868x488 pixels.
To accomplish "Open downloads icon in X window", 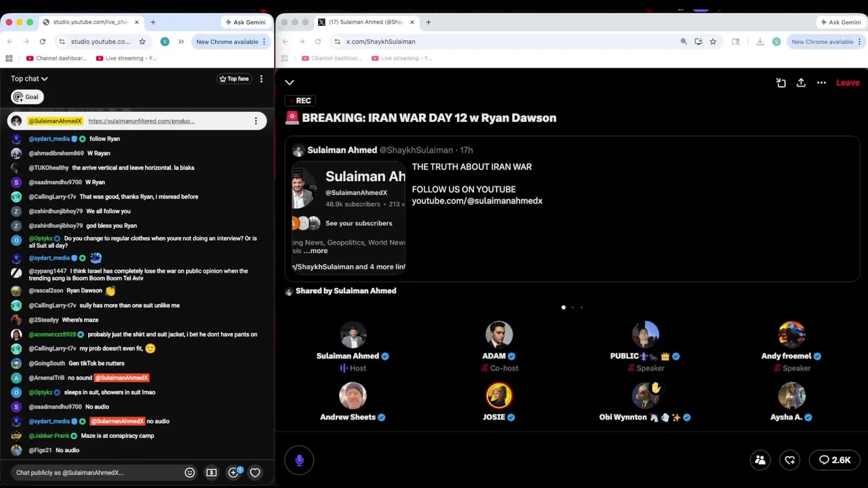I will click(x=760, y=41).
